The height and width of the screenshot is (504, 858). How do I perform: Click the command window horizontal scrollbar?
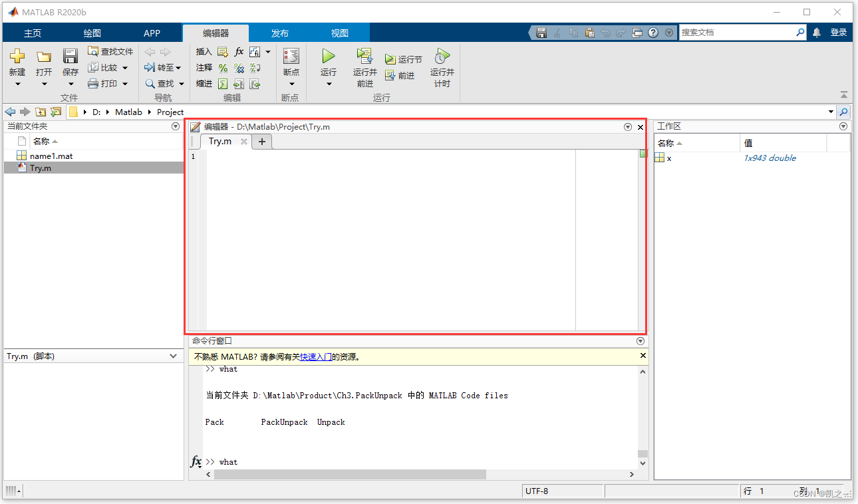tap(350, 475)
